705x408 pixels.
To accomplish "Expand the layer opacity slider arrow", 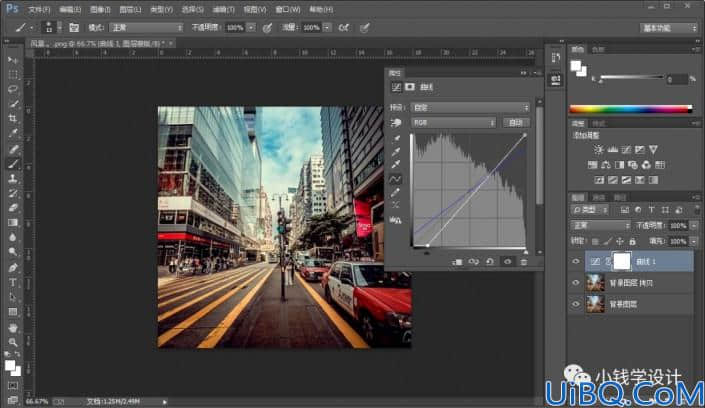I will pyautogui.click(x=695, y=225).
